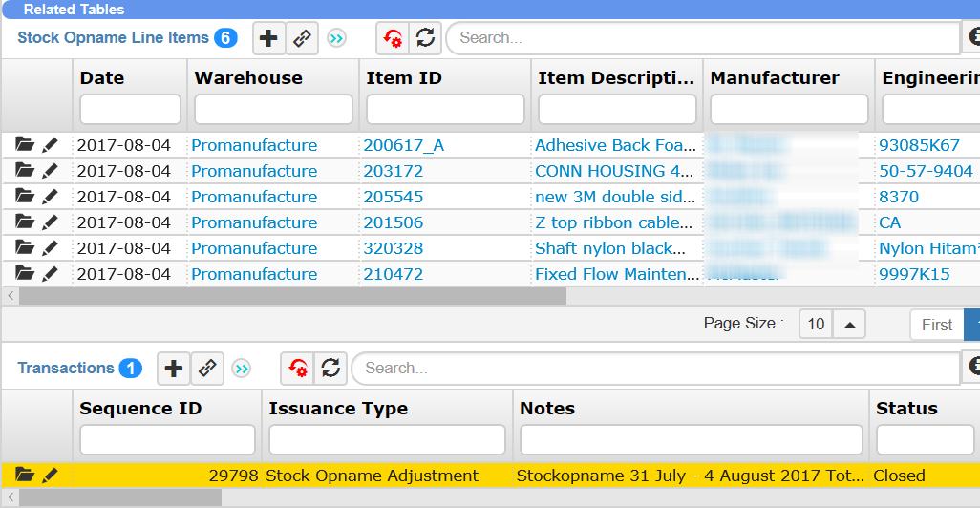Open the Page Size dropdown arrow
The width and height of the screenshot is (980, 508).
[x=849, y=324]
